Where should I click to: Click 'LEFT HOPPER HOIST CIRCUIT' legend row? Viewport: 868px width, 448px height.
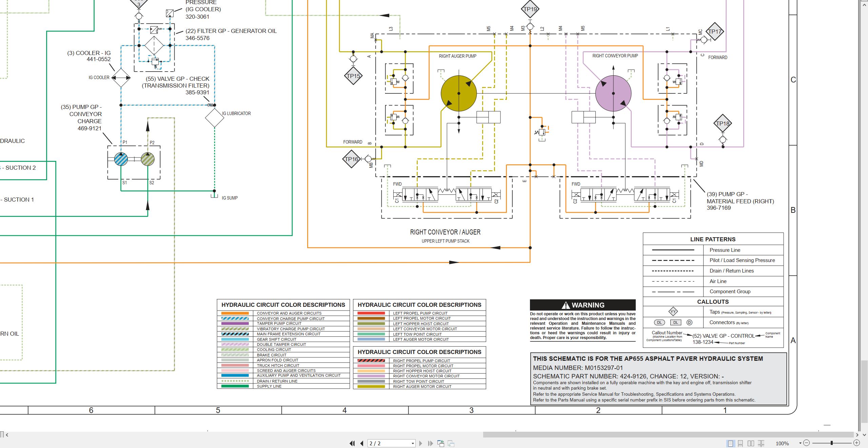tap(419, 324)
